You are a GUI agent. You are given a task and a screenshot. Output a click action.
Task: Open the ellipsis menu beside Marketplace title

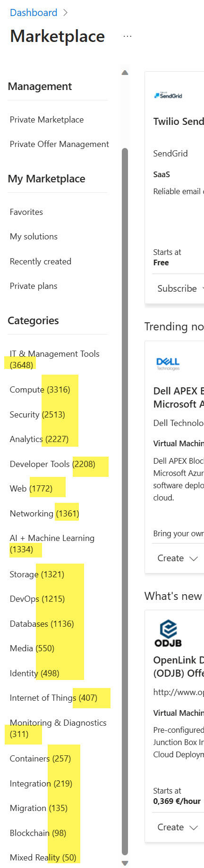click(x=127, y=36)
